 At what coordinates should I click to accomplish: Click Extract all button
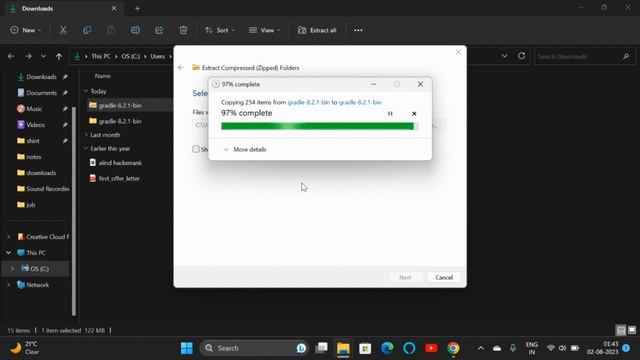[317, 30]
